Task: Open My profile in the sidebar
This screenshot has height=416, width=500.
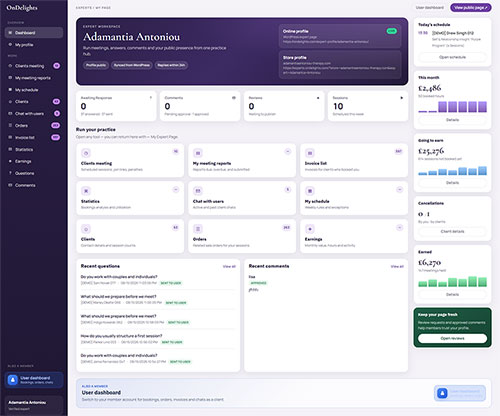Action: [x=34, y=45]
